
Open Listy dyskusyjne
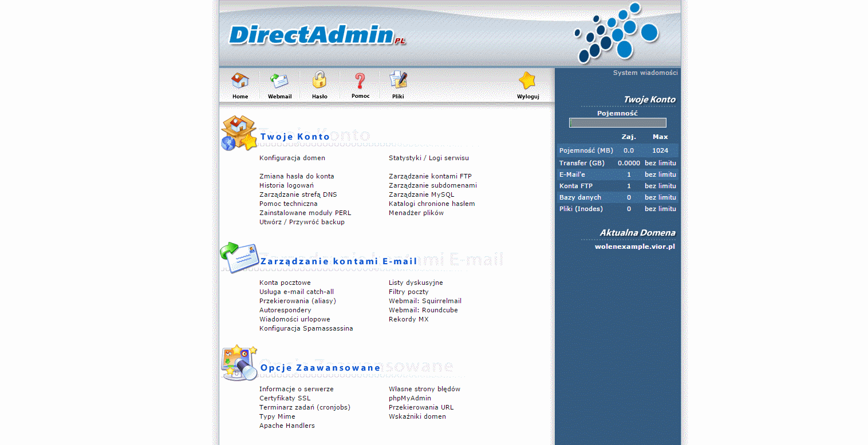tap(416, 283)
